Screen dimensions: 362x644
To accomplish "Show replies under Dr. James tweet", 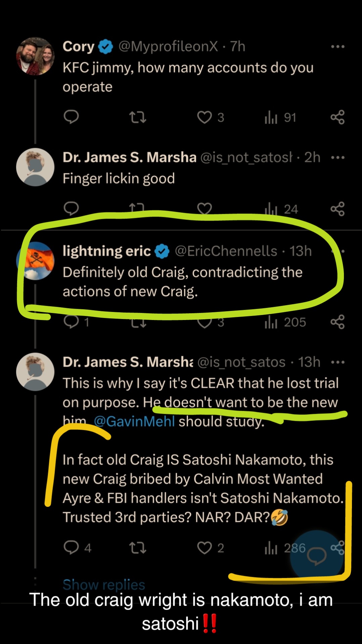I will click(104, 585).
